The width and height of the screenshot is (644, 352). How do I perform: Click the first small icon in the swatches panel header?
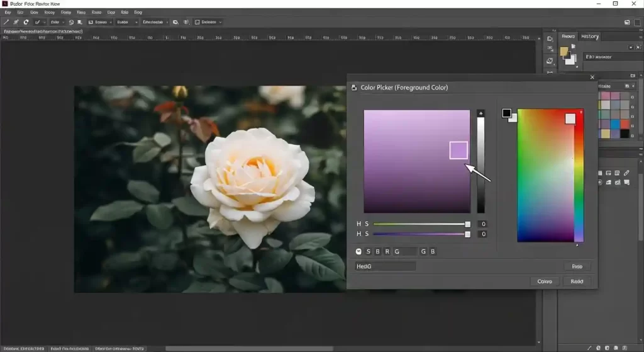627,86
